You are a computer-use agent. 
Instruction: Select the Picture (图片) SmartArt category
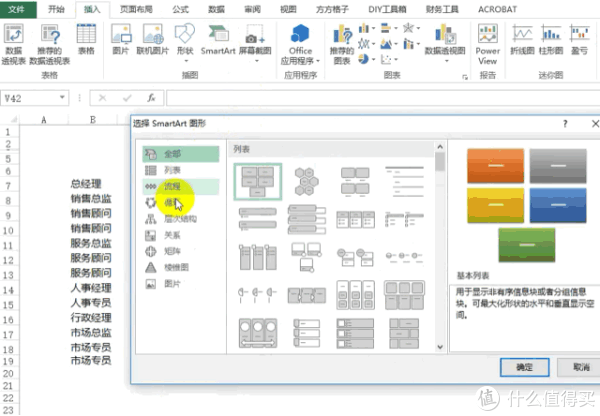(x=181, y=284)
